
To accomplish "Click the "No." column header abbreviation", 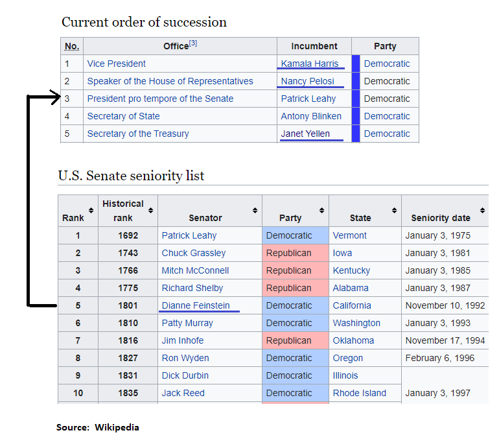I will [71, 47].
